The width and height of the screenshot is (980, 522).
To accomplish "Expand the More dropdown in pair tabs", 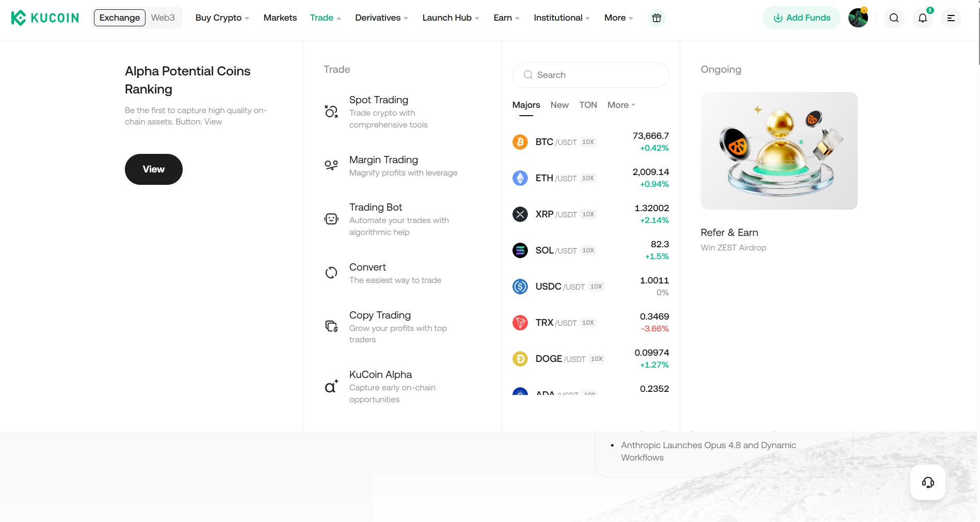I will 621,105.
